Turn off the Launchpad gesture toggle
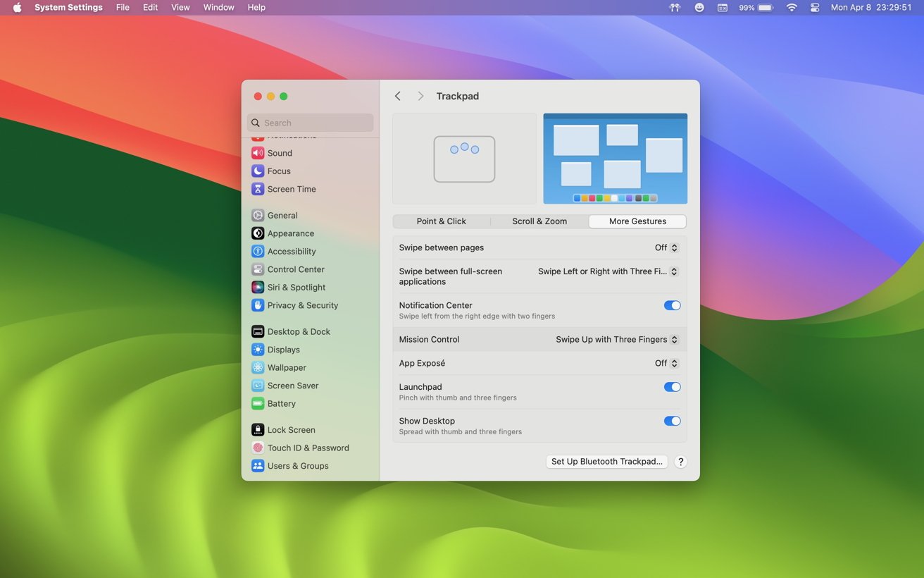 [672, 386]
